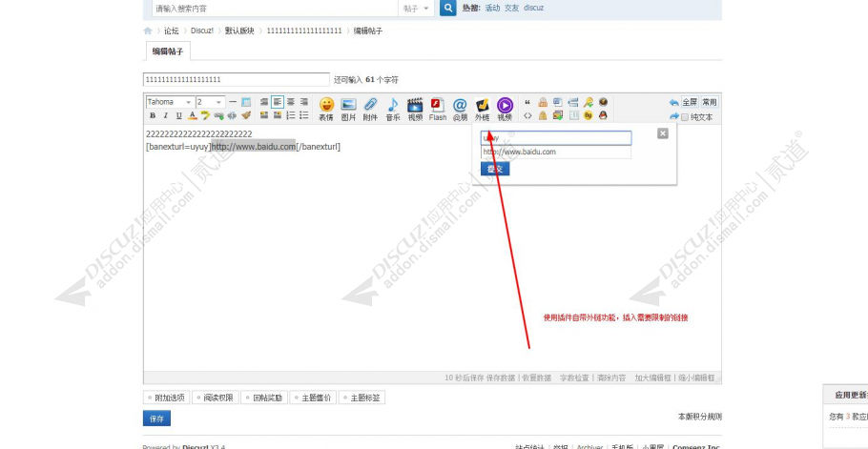Click QQ penguin icon

click(x=603, y=115)
